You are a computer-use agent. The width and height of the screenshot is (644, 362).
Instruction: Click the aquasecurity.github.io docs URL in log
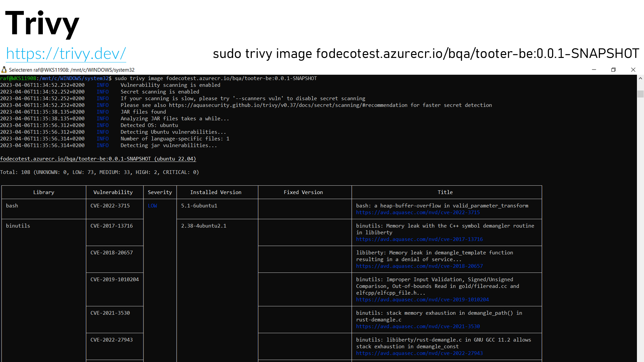(288, 105)
